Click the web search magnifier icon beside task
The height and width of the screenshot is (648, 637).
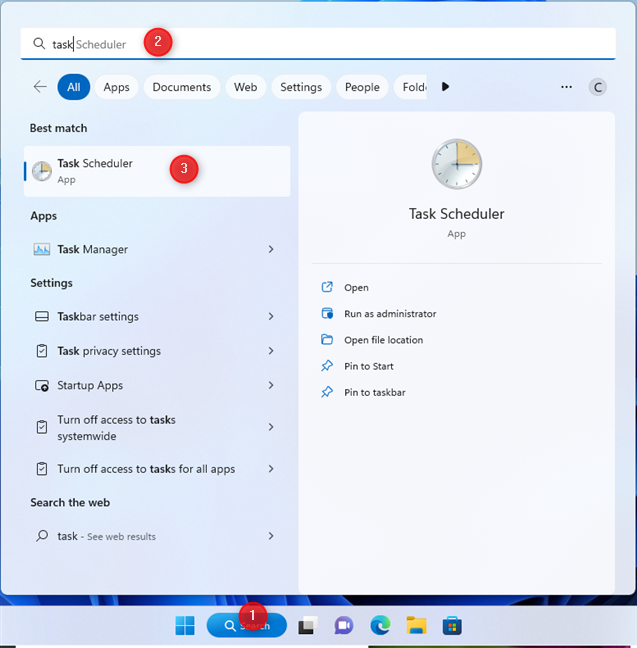point(42,536)
